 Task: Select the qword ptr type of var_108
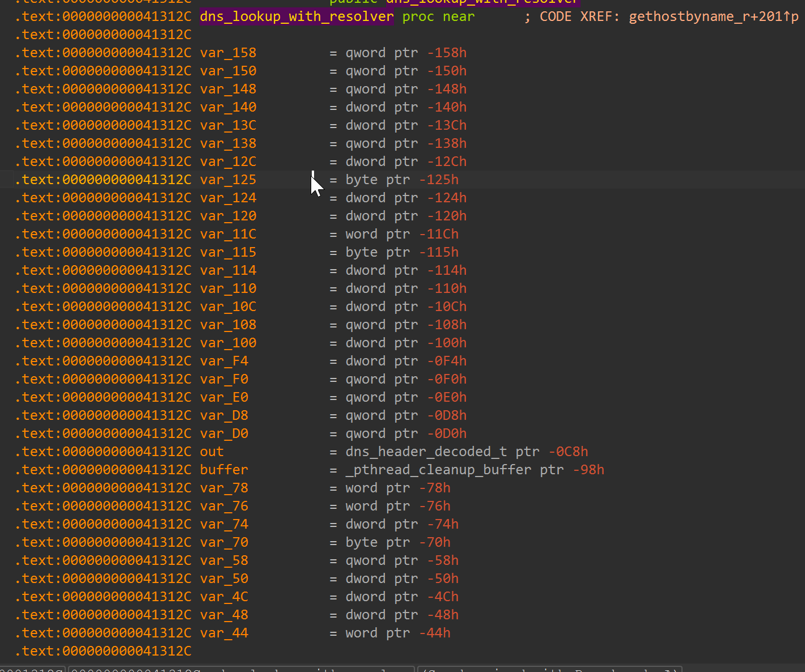pyautogui.click(x=384, y=324)
